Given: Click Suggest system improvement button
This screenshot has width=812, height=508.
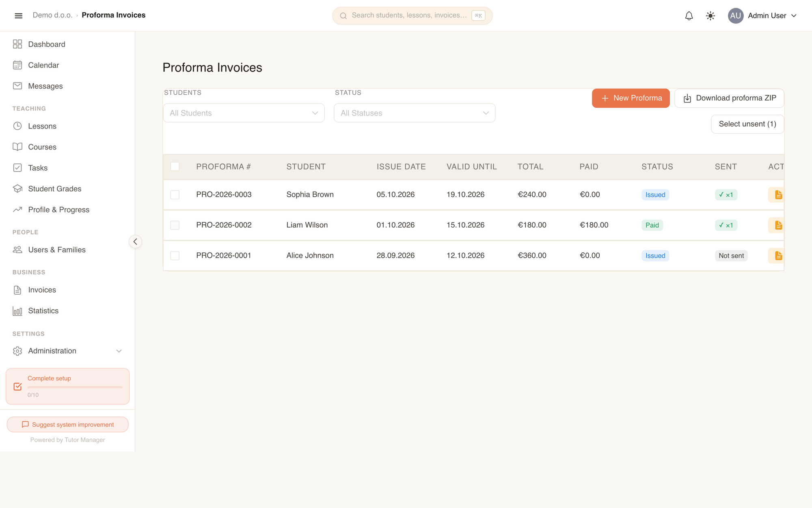Looking at the screenshot, I should [x=67, y=424].
